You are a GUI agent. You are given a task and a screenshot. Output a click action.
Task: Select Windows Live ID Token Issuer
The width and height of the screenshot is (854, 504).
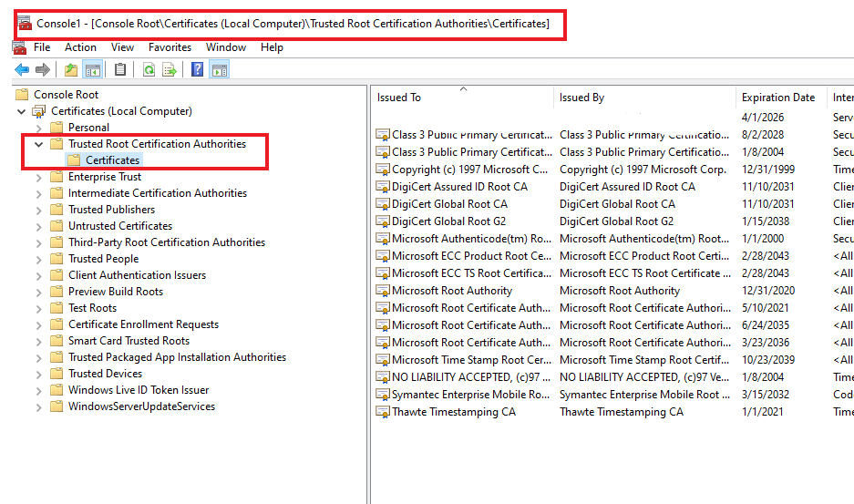click(x=139, y=390)
